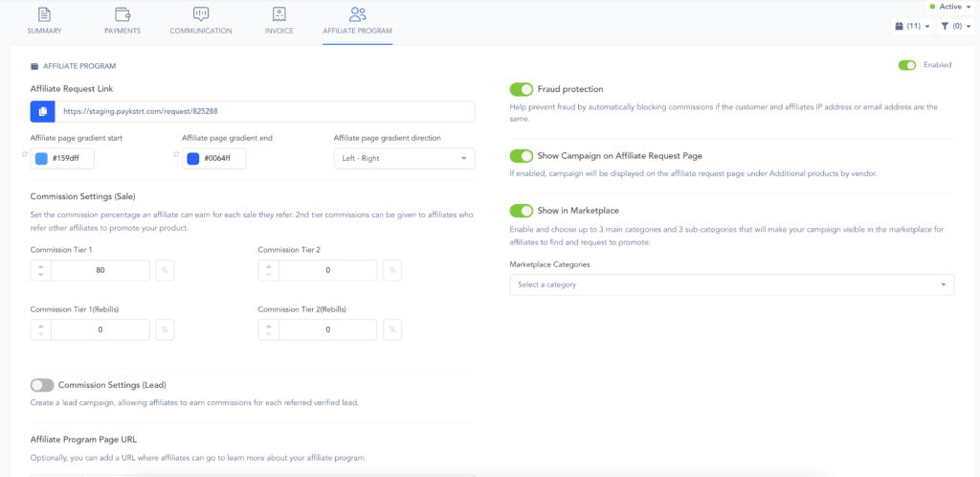Toggle Show Campaign on Affiliate Request Page
The height and width of the screenshot is (477, 980).
click(522, 156)
